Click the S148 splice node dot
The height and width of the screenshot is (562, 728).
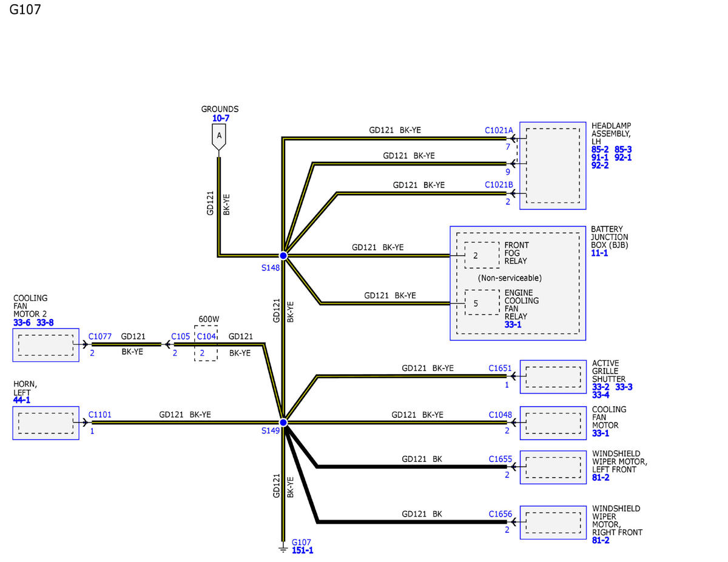point(283,256)
